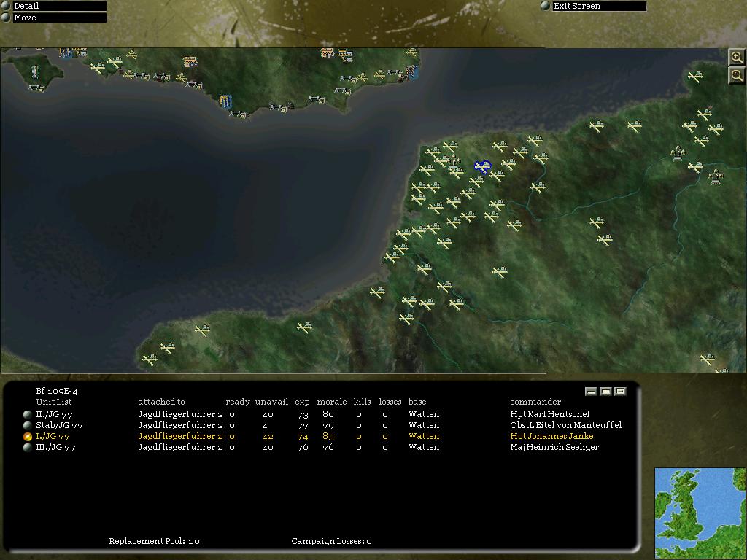Click the 'kills' column header
Screen dimensions: 747x560
[x=362, y=402]
